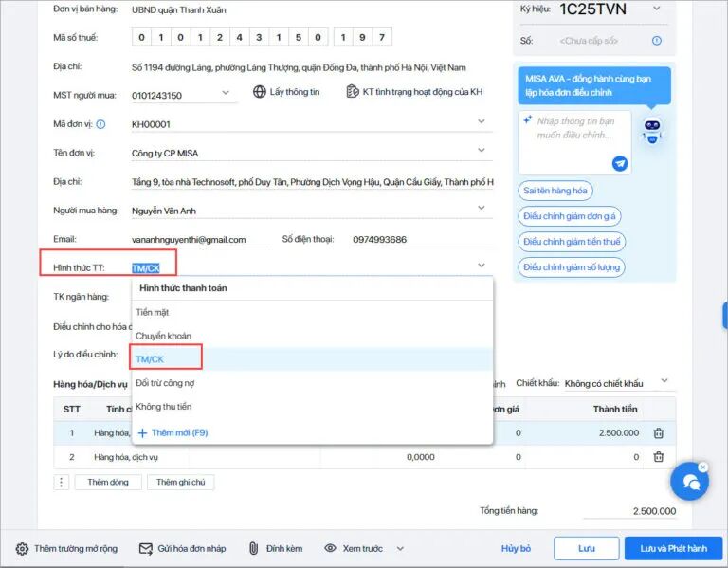Image resolution: width=728 pixels, height=568 pixels.
Task: Click the gear icon for Thêm trường mở rộng
Action: pyautogui.click(x=22, y=549)
